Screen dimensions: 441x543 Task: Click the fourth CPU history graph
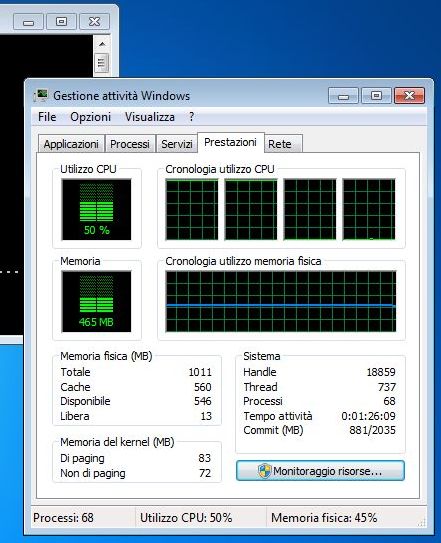[369, 209]
